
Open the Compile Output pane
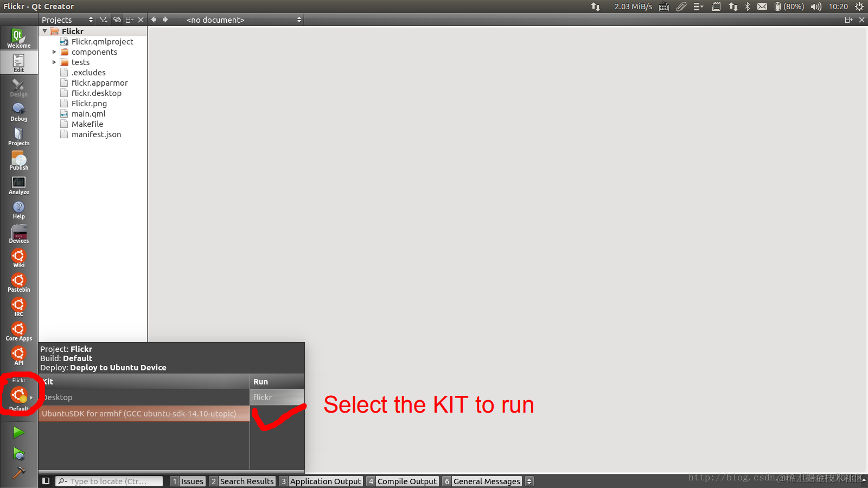(403, 481)
